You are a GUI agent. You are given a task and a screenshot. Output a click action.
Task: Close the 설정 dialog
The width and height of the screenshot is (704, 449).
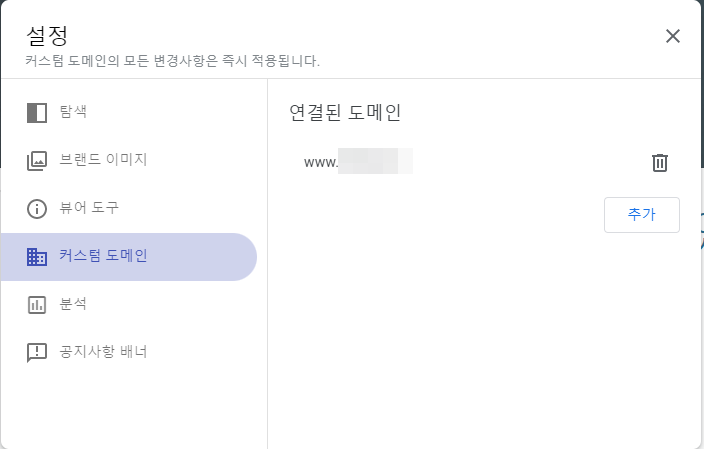tap(673, 36)
